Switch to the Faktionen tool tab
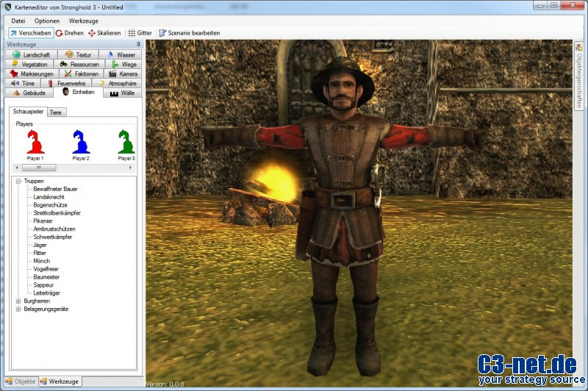The width and height of the screenshot is (588, 391). (82, 73)
